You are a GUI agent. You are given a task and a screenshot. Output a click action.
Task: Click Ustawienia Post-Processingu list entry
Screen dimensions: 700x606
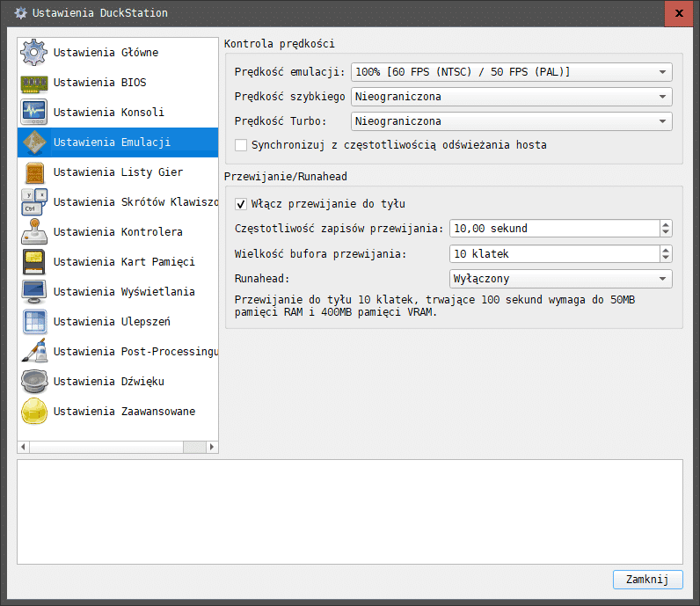tap(118, 352)
